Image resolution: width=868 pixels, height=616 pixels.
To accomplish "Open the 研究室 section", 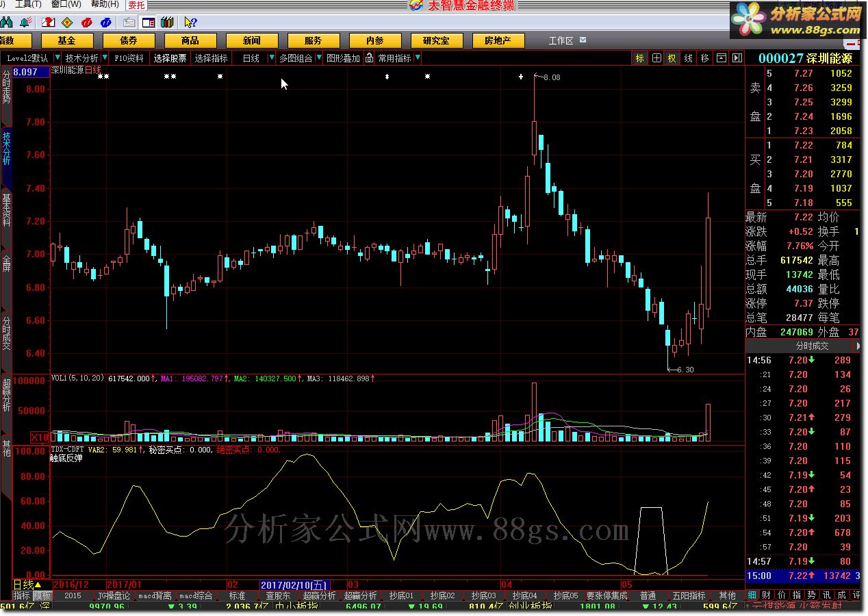I will tap(436, 40).
